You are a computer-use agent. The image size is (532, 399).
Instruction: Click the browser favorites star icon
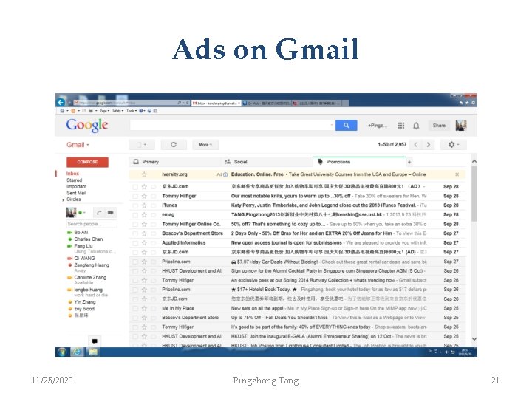tap(467, 103)
